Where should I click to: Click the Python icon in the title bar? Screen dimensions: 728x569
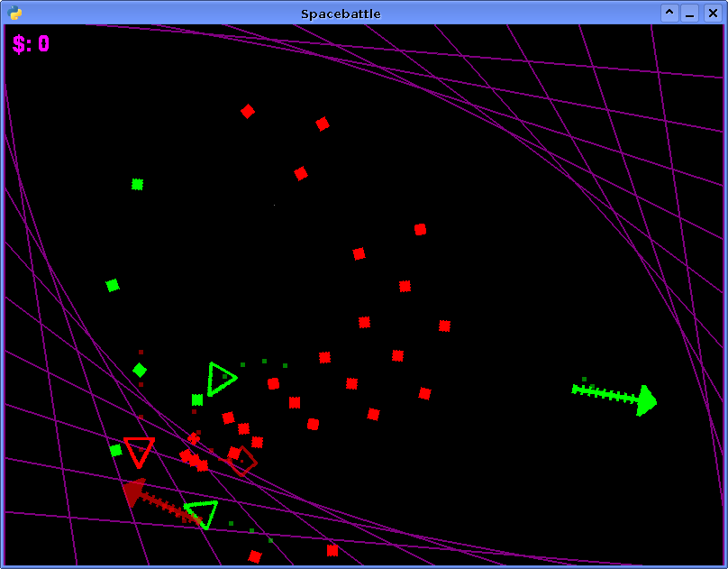(x=14, y=13)
